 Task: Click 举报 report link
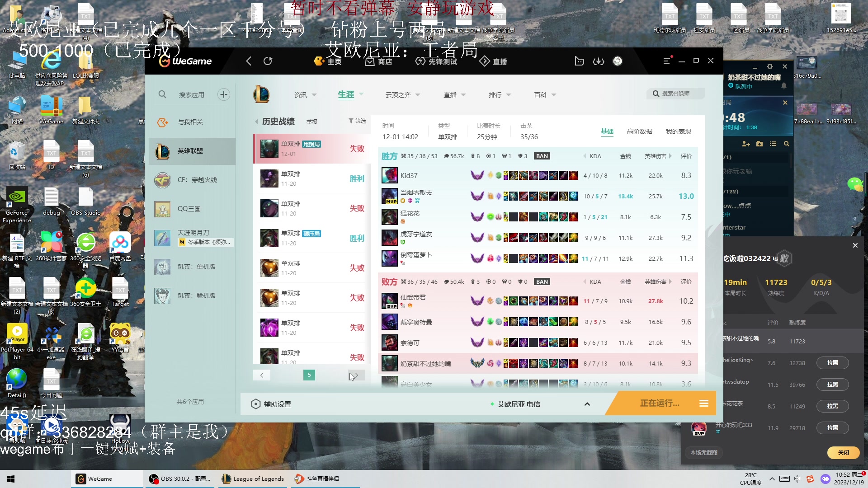(312, 122)
